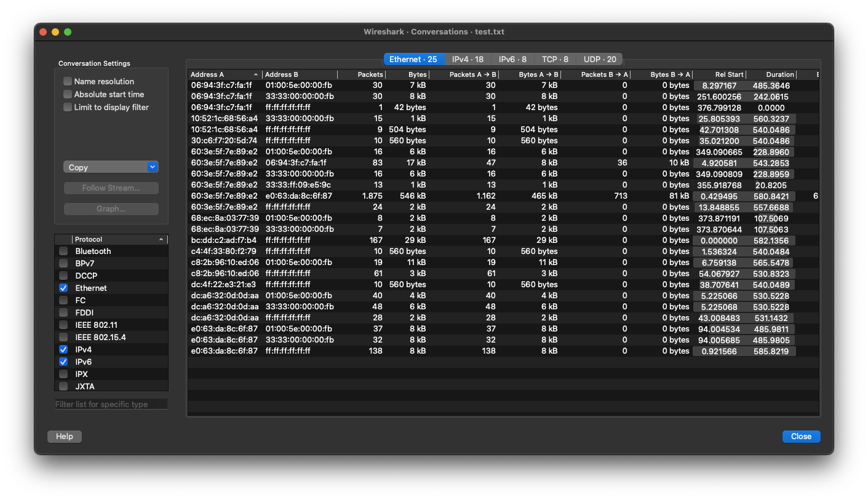Sort by Bytes A → B column
868x500 pixels.
pyautogui.click(x=530, y=74)
